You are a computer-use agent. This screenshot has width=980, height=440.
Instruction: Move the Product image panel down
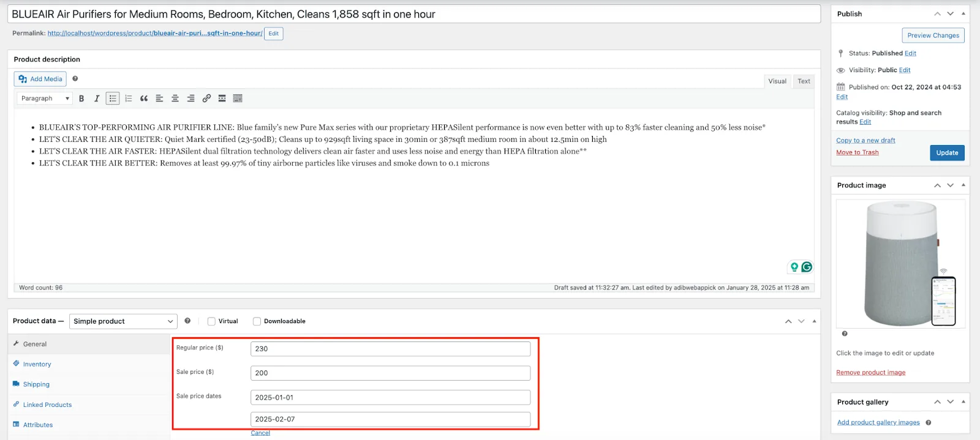coord(950,185)
